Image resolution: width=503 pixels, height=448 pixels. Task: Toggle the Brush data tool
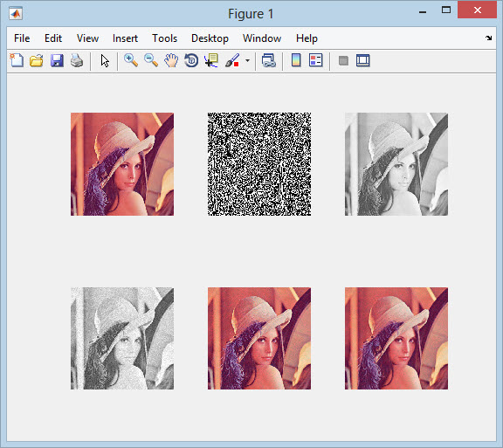click(x=232, y=60)
